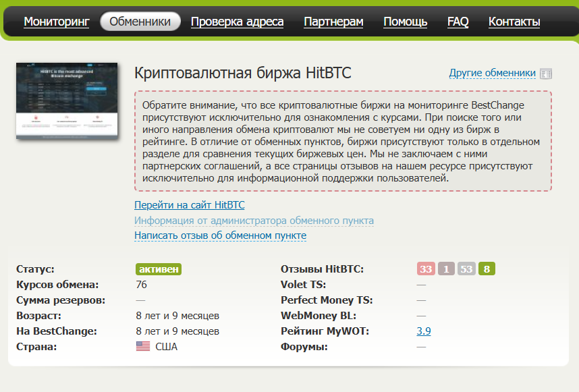Click the Отзывы HitBTC label
Viewport: 579px width, 392px height.
(322, 269)
